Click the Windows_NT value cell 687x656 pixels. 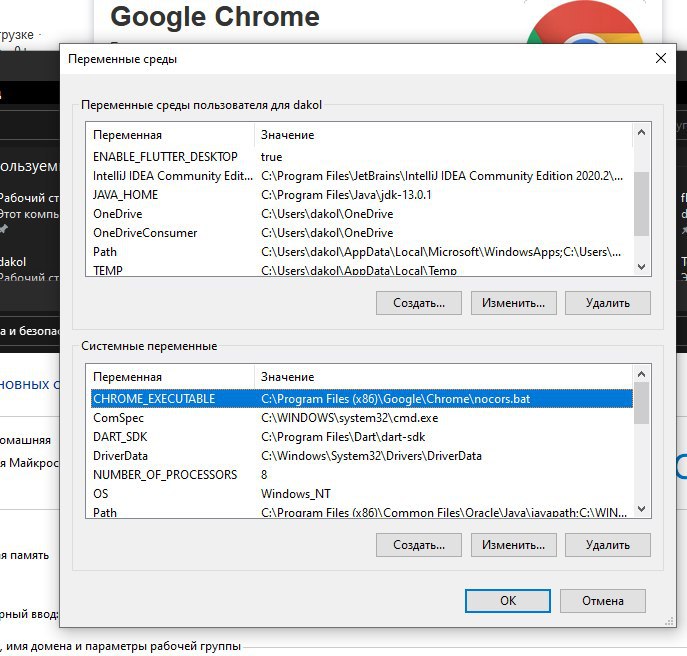(296, 494)
